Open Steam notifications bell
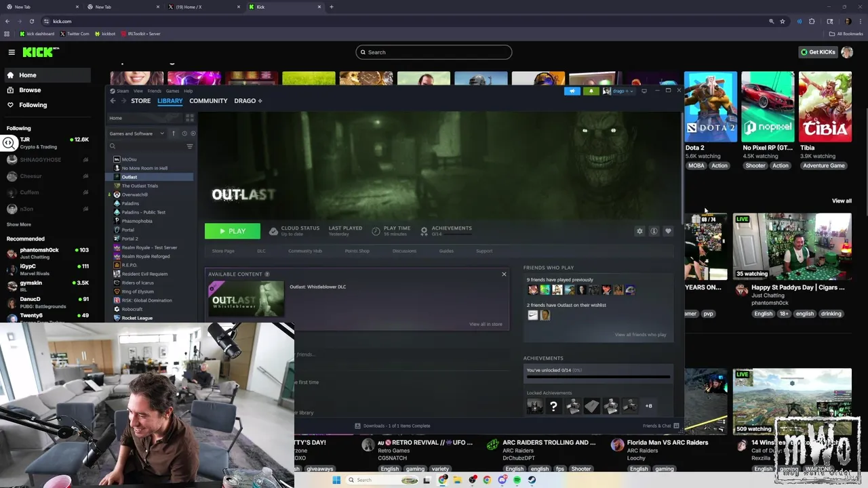 591,91
